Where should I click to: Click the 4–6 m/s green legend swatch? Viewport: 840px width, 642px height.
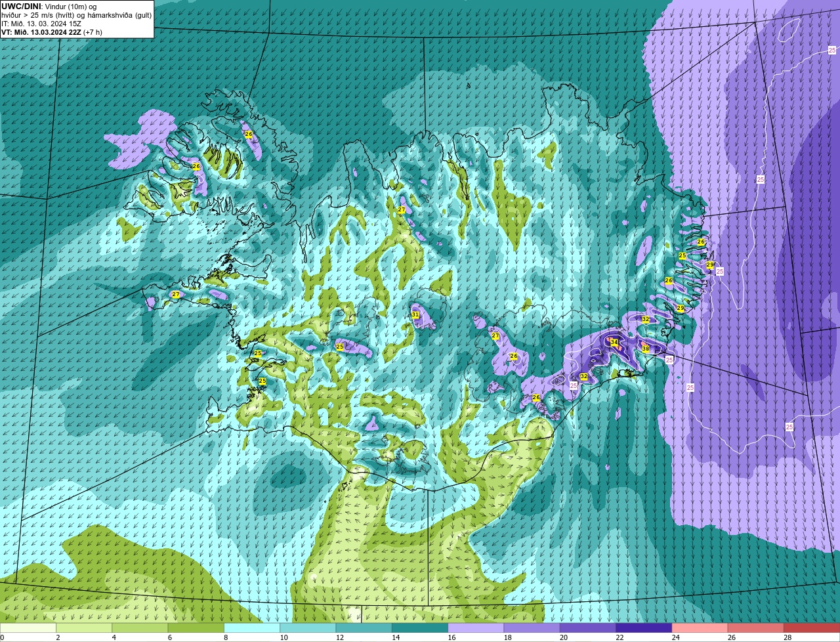point(140,628)
